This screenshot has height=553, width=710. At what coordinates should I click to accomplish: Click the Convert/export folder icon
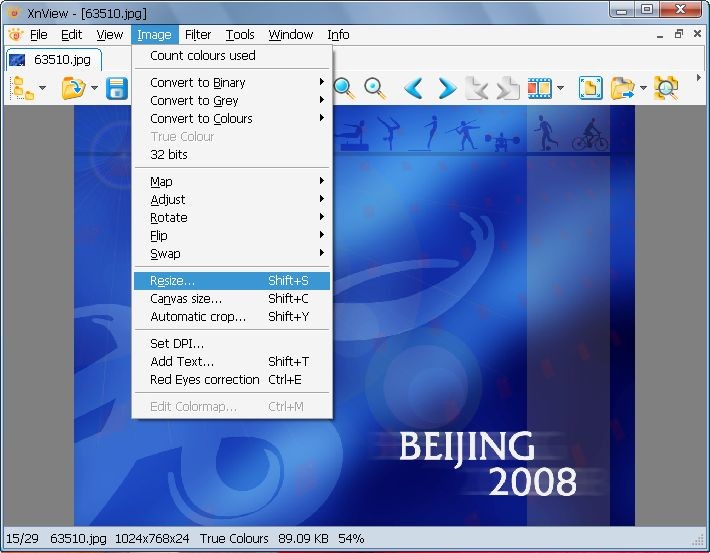pos(623,88)
